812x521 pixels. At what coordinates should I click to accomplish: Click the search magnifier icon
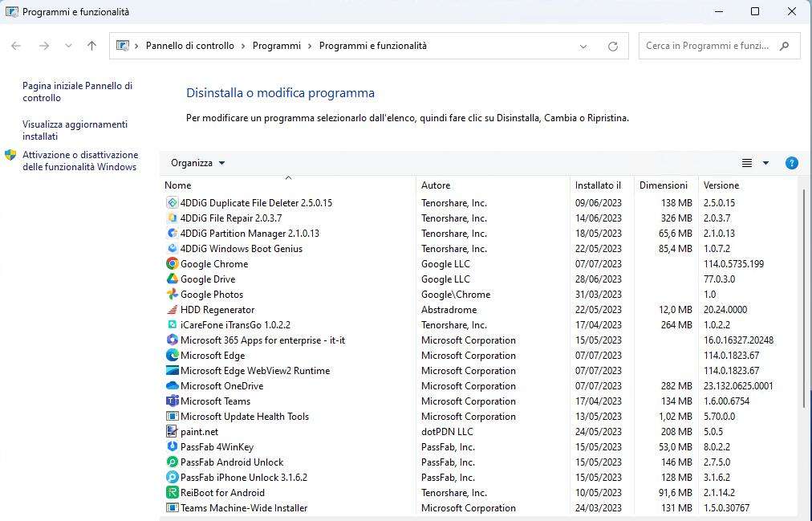click(785, 46)
